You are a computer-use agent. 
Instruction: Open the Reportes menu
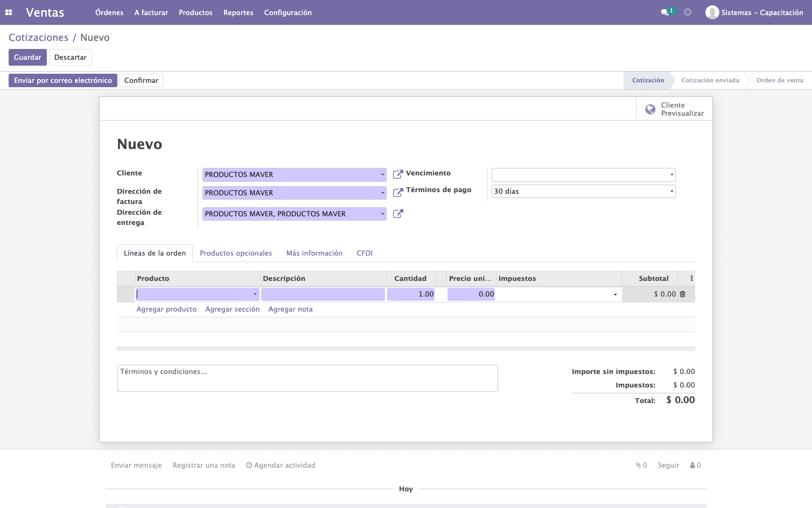239,12
